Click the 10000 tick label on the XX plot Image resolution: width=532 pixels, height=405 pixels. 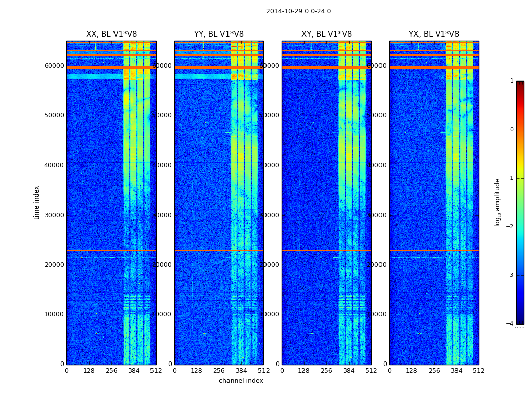pyautogui.click(x=54, y=314)
